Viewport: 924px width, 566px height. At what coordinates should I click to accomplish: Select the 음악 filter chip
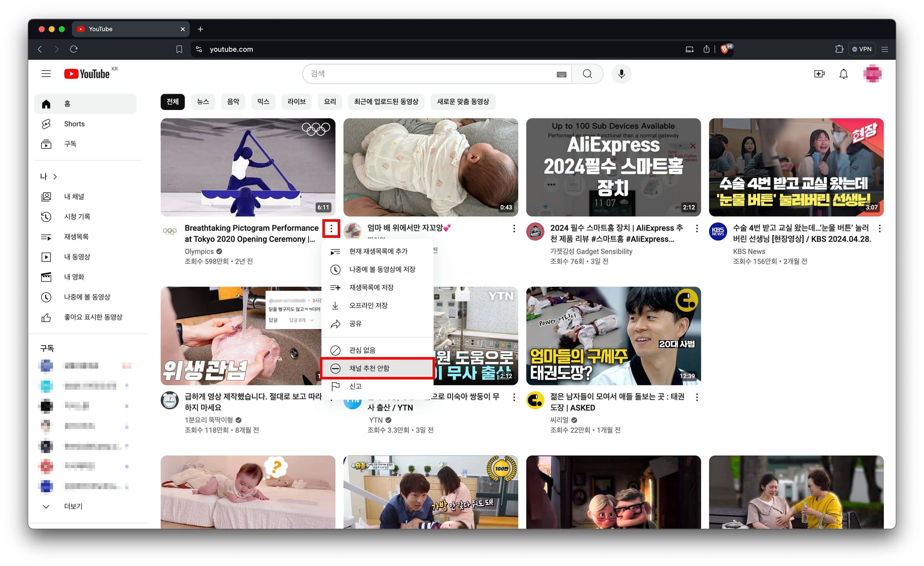coord(233,102)
